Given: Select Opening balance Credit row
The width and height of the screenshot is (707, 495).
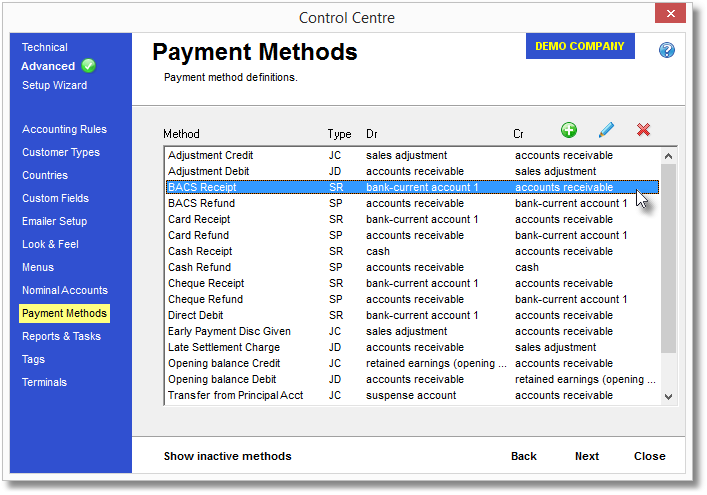Looking at the screenshot, I should tap(413, 363).
